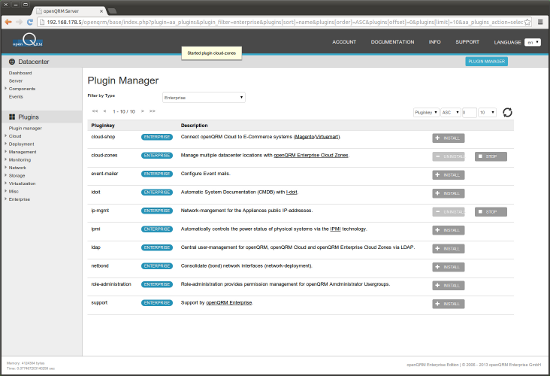The image size is (550, 376).
Task: Open Plugin manager sidebar link
Action: (x=25, y=128)
